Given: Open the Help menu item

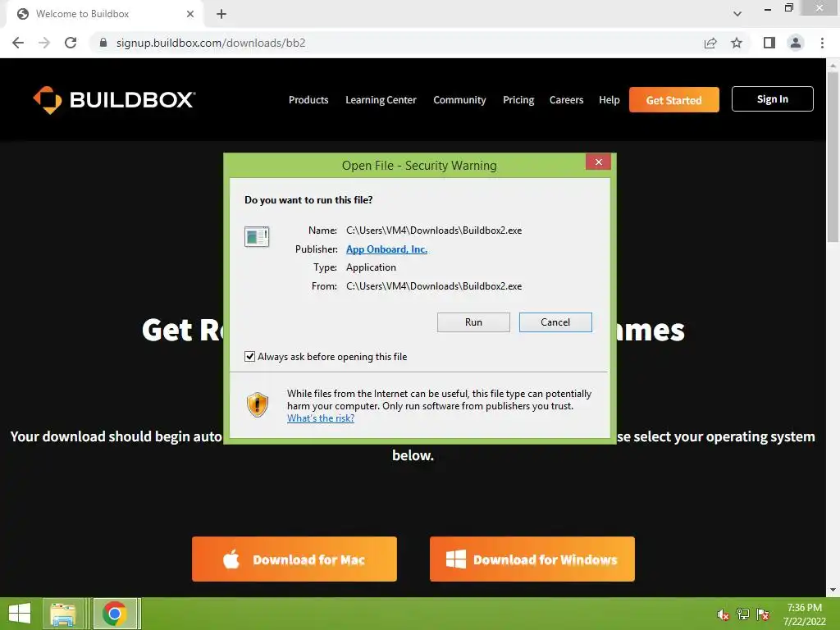Looking at the screenshot, I should tap(609, 99).
